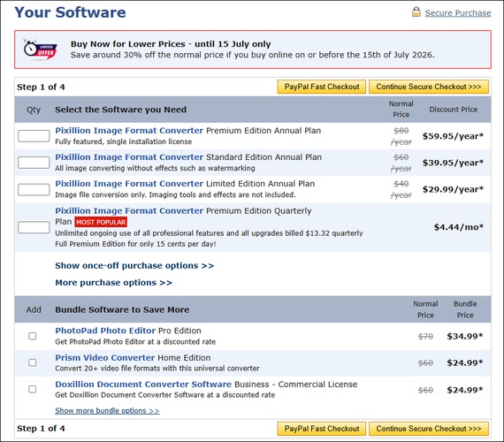Click the top Continue Secure Checkout button
Screen dimensions: 504x442
(x=429, y=87)
